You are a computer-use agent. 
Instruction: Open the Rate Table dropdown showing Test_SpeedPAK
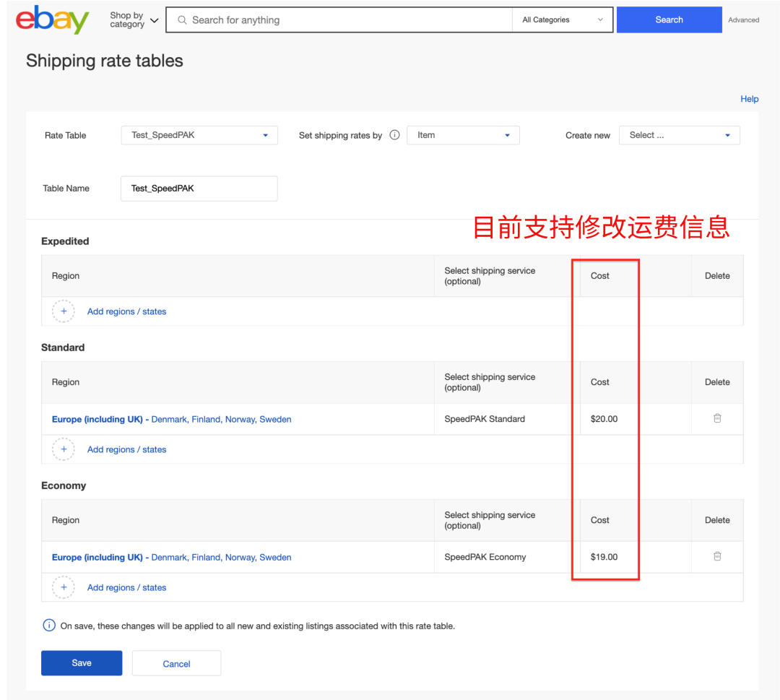point(199,135)
